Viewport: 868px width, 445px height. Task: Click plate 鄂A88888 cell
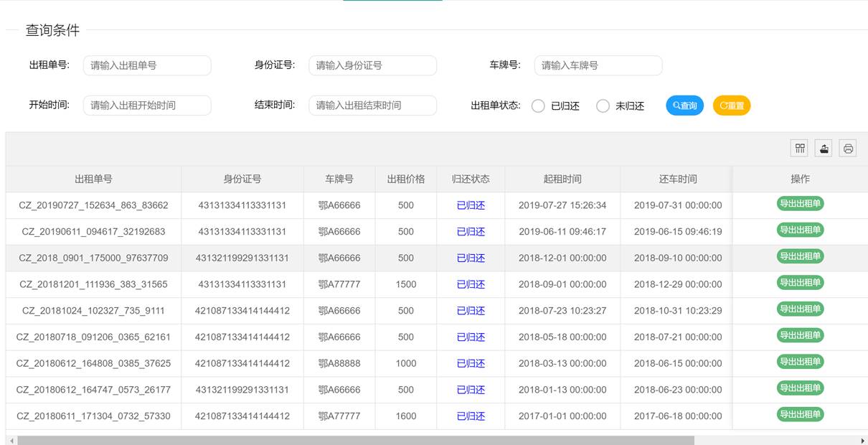click(339, 363)
